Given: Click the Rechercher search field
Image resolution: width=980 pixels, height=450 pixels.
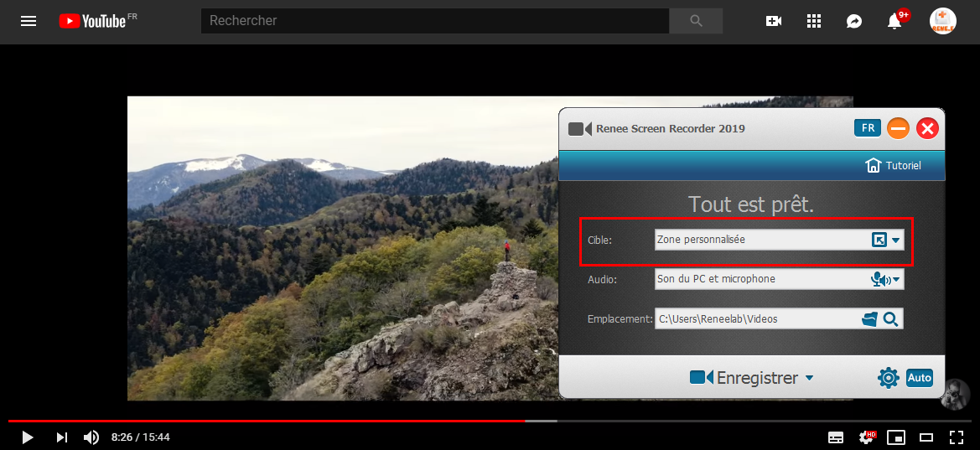Looking at the screenshot, I should [434, 21].
